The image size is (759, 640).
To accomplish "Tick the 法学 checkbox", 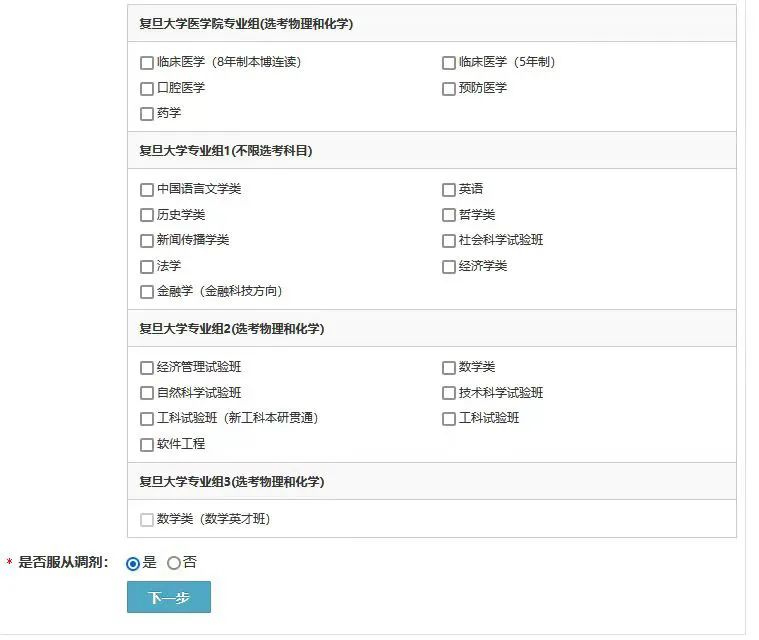I will (x=147, y=267).
